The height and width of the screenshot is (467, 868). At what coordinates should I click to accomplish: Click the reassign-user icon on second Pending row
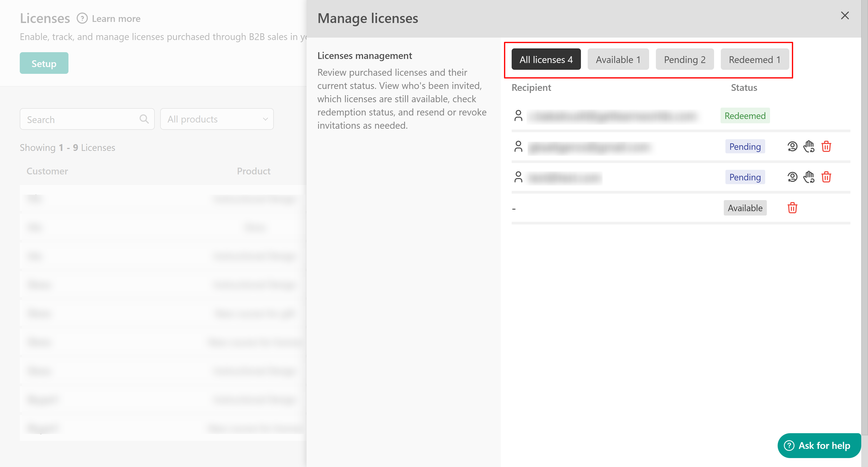[x=792, y=177]
